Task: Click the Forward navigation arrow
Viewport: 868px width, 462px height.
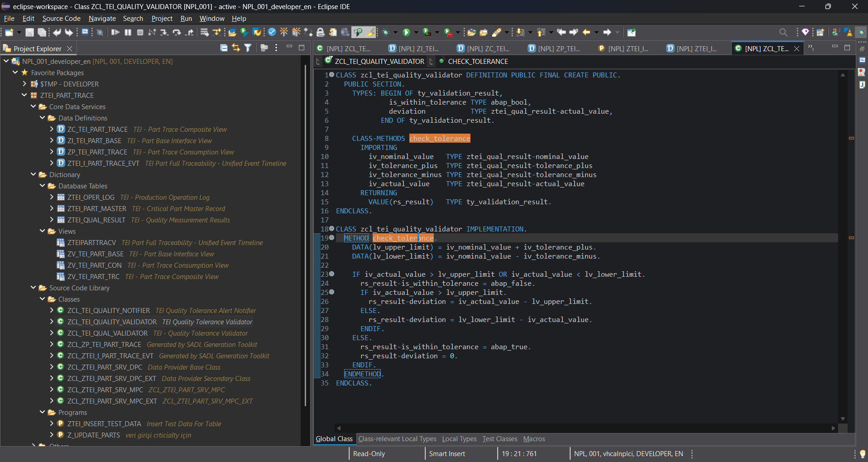Action: point(607,32)
